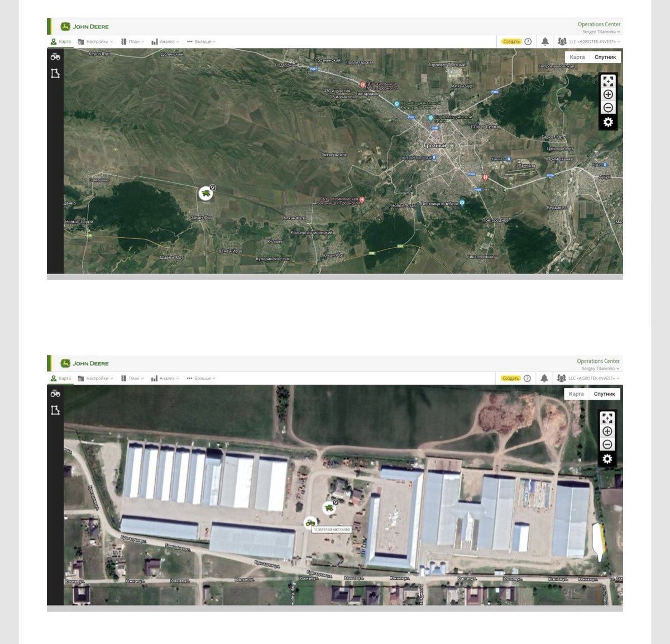Screen dimensions: 670x644
Task: Click the John Deere logo above the farm close-up map
Action: (85, 363)
